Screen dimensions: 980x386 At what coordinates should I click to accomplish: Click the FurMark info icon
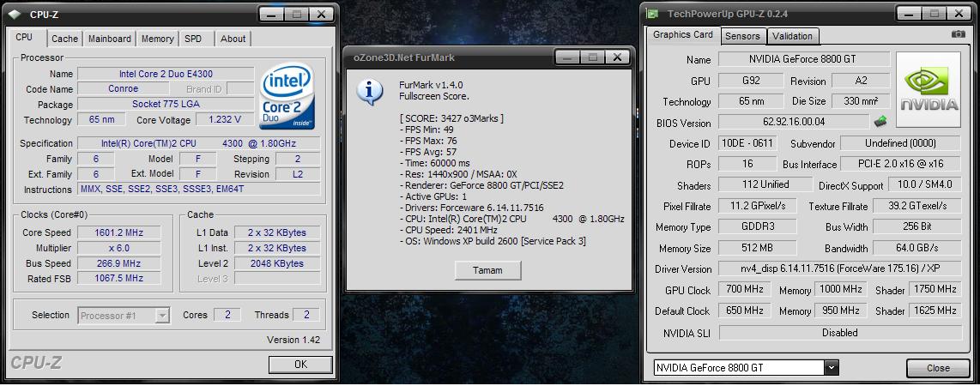[369, 92]
